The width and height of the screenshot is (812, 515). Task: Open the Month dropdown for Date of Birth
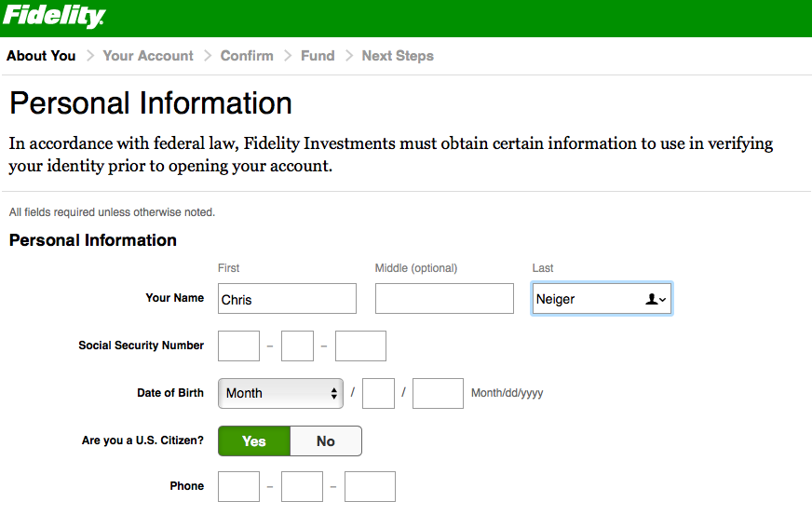281,393
